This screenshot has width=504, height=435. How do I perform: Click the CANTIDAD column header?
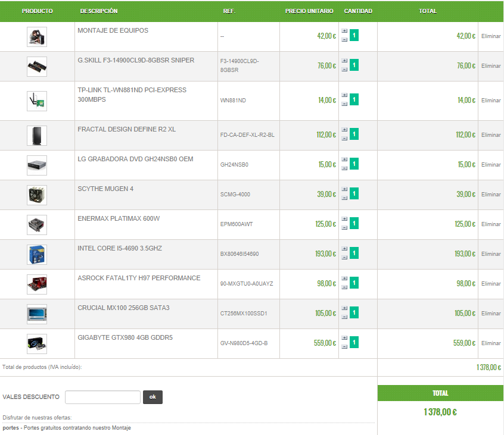coord(358,11)
